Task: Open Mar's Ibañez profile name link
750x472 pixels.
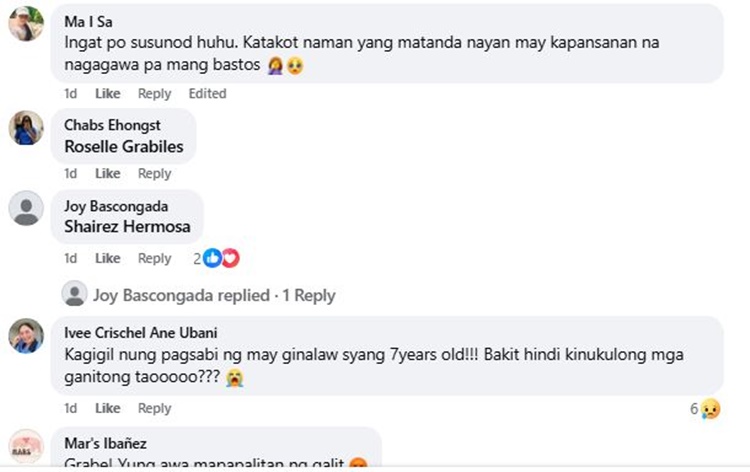Action: coord(106,443)
